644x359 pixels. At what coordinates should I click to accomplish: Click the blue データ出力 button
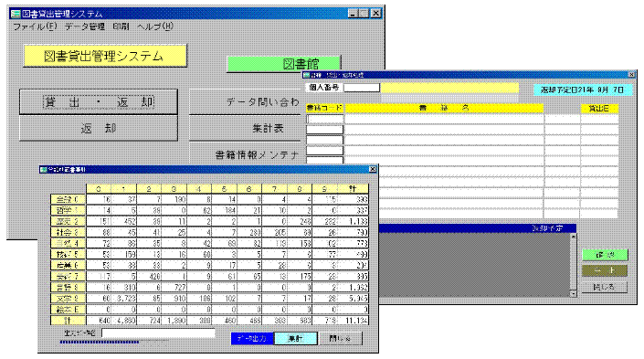point(252,339)
